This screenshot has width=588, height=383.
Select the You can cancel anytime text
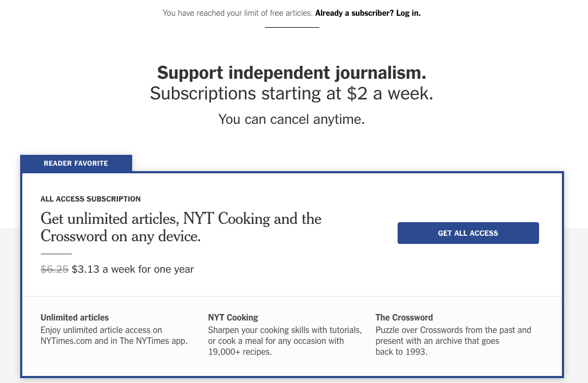[292, 119]
